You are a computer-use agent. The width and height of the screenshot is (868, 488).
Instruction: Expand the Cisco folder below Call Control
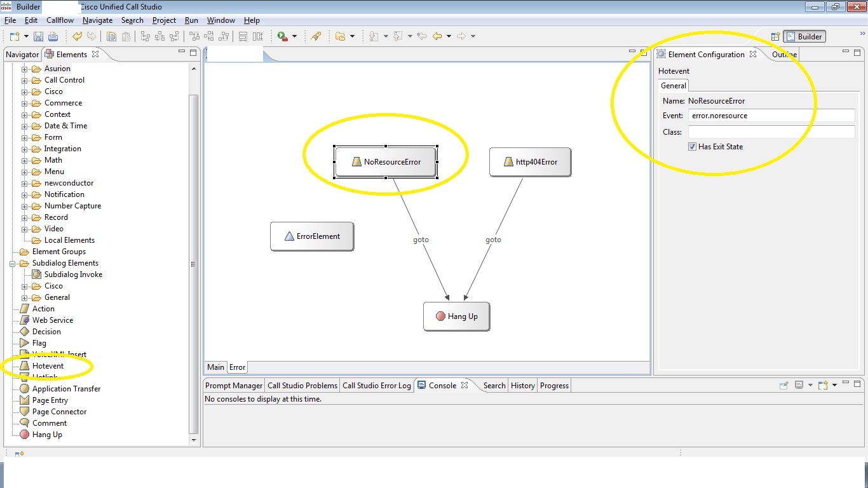click(25, 91)
